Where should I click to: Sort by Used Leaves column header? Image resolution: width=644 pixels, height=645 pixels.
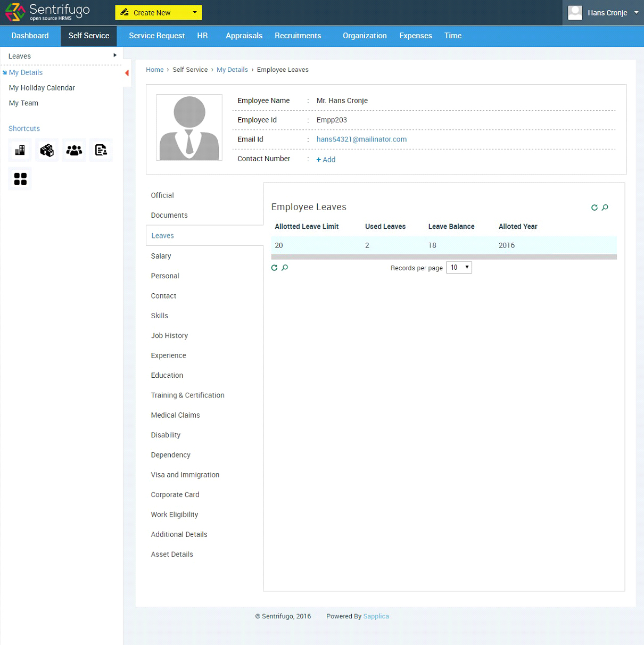(x=385, y=227)
